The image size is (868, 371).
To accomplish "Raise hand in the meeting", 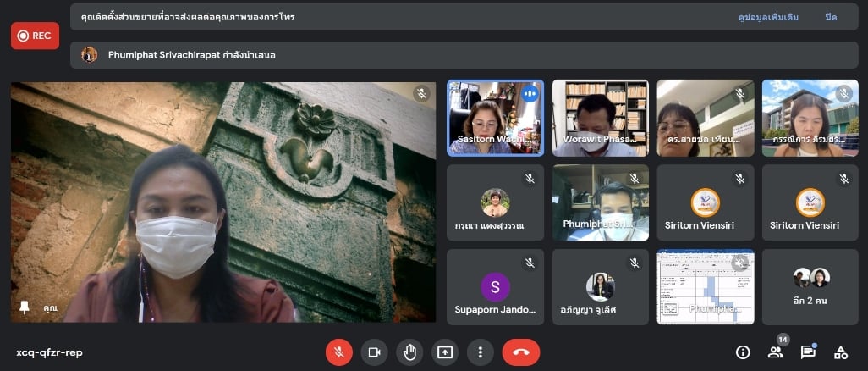I will (x=409, y=352).
